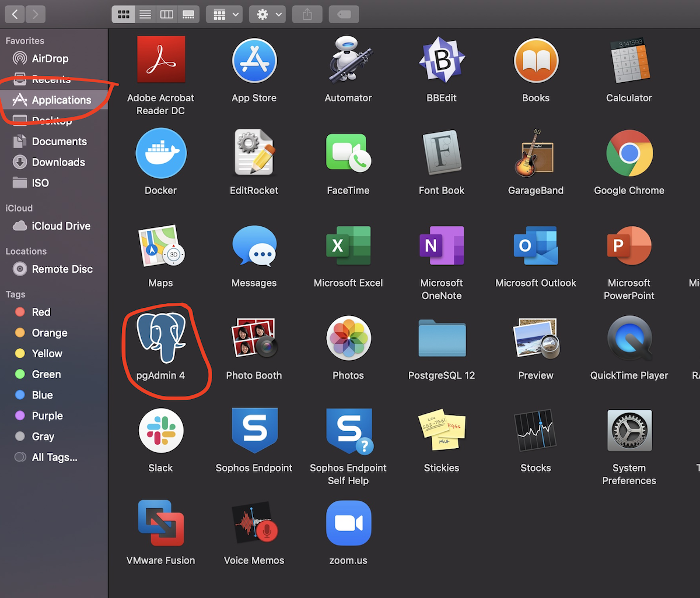Select the VMware Fusion icon
Image resolution: width=700 pixels, height=598 pixels.
click(x=160, y=523)
